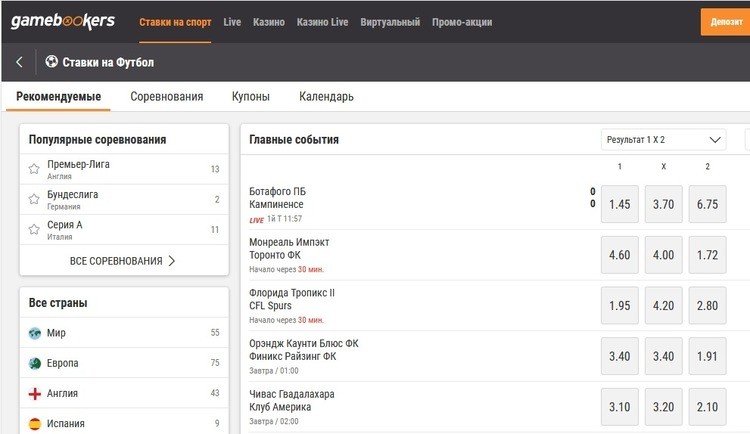Image resolution: width=750 pixels, height=434 pixels.
Task: Select the Англия country row
Action: (124, 393)
